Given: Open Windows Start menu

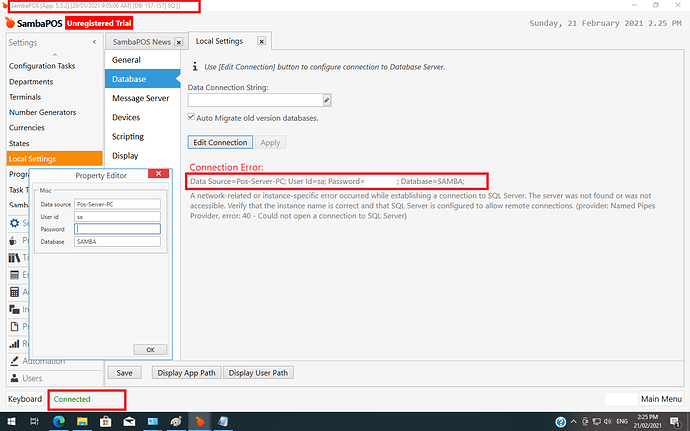Looking at the screenshot, I should (11, 422).
